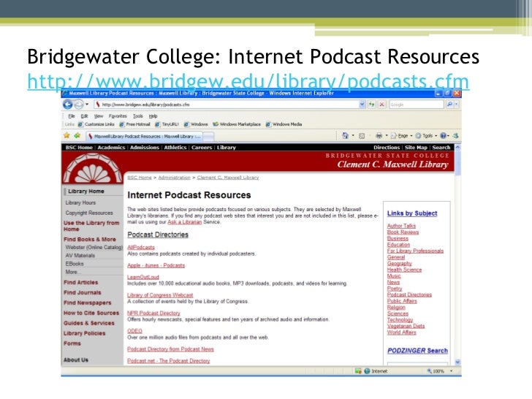
Task: Click Admissions in top navigation
Action: (x=144, y=148)
